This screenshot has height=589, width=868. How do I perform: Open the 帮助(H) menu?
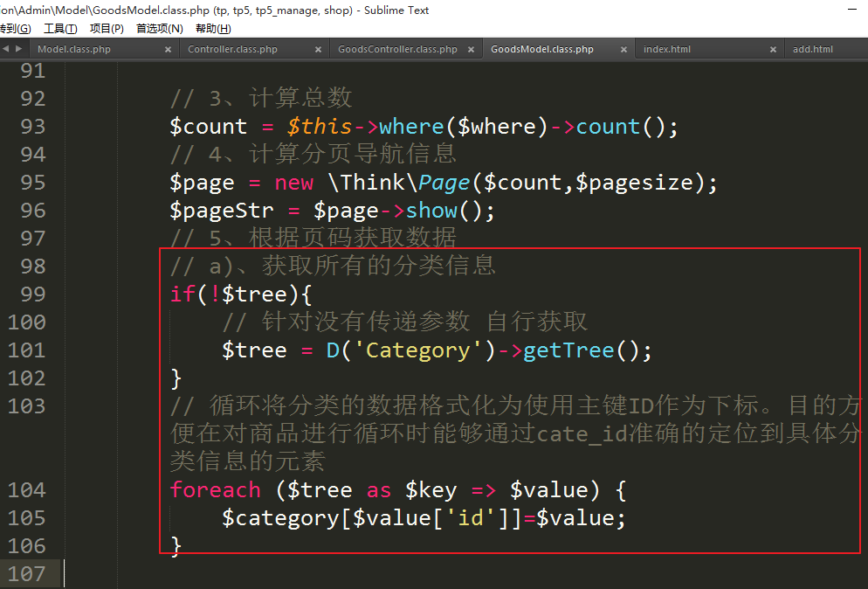click(213, 29)
